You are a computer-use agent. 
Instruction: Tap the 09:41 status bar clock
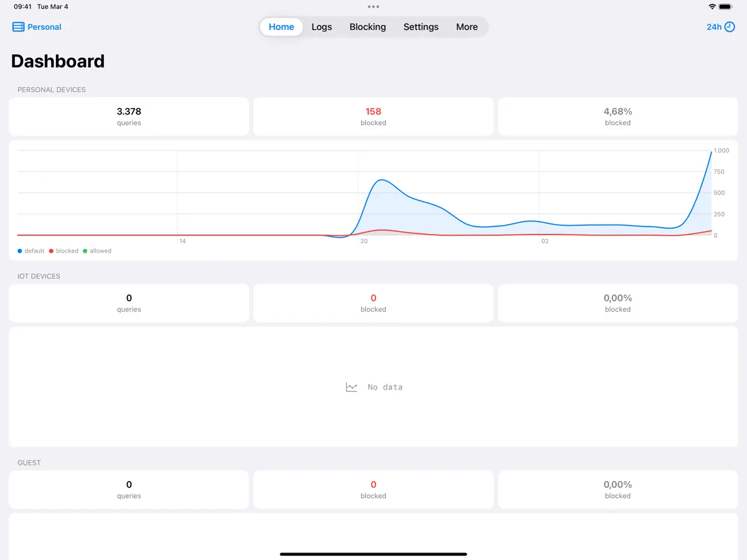click(x=22, y=6)
